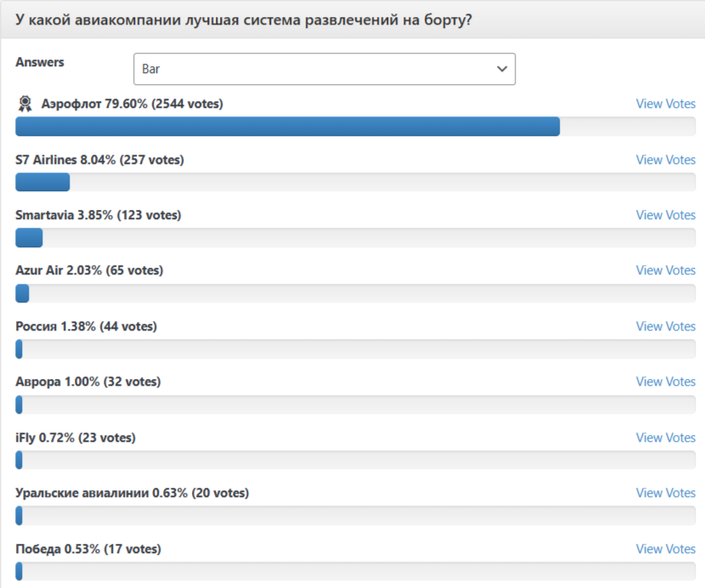View Votes for Аврора
705x588 pixels.
(x=665, y=382)
